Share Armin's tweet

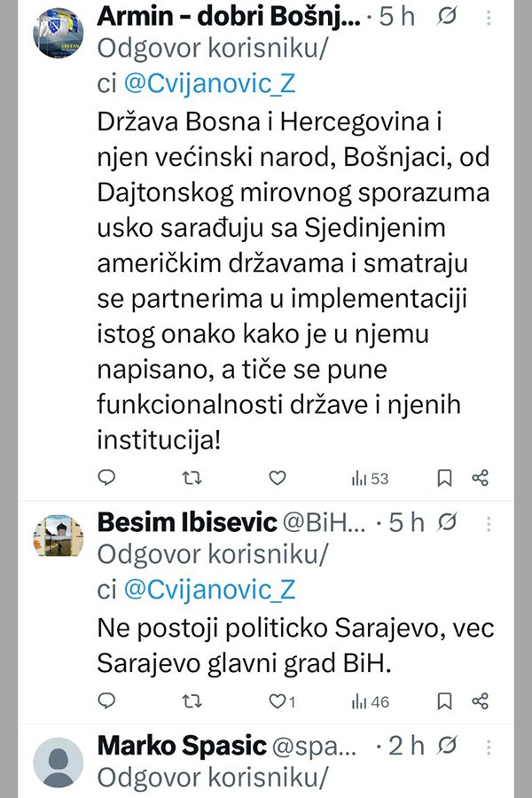click(481, 478)
